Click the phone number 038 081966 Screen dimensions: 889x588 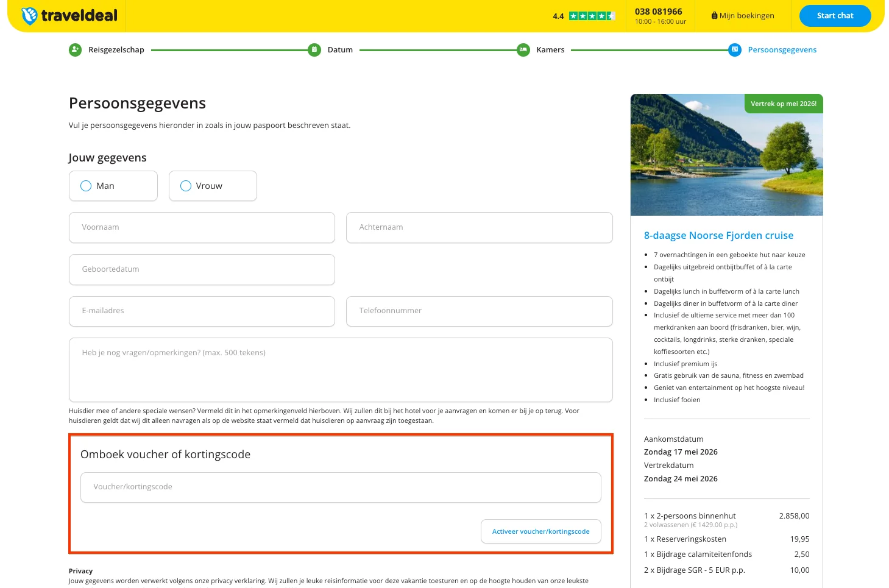[x=659, y=10]
